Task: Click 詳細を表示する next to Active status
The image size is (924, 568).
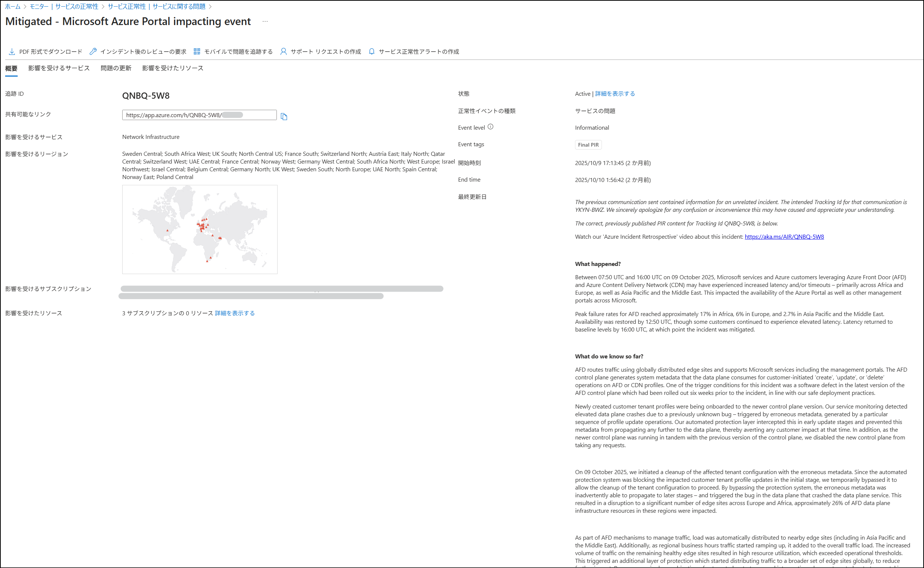Action: [x=615, y=94]
